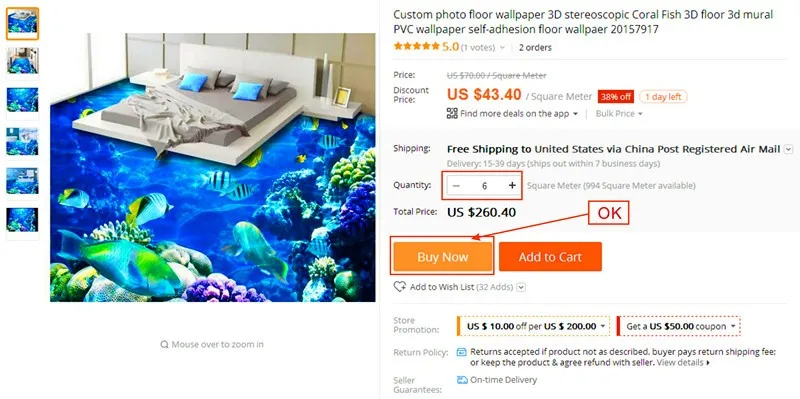Click the magnifier zoom icon under image
Viewport: 800px width, 399px height.
pos(164,344)
